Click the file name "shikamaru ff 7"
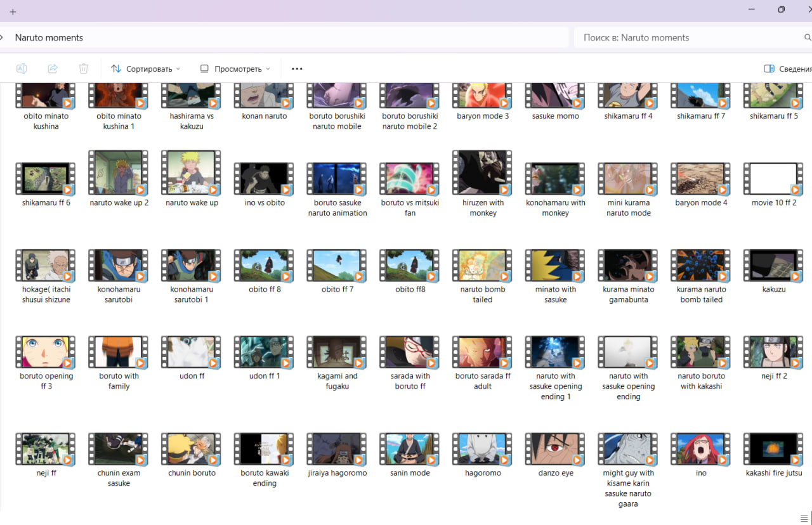This screenshot has width=812, height=525. point(701,116)
